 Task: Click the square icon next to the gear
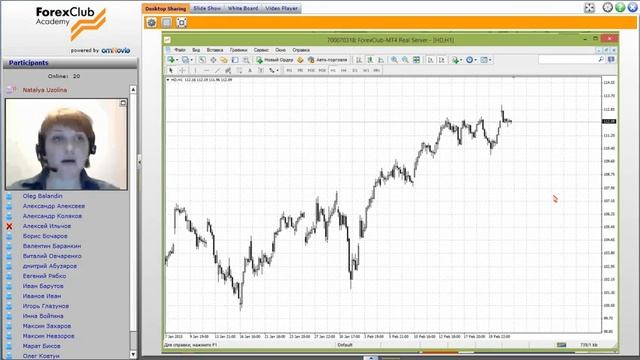[167, 22]
